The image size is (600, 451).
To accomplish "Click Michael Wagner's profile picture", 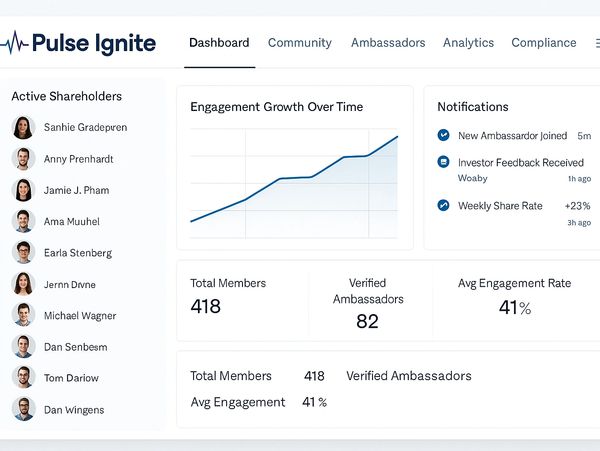I will click(23, 315).
